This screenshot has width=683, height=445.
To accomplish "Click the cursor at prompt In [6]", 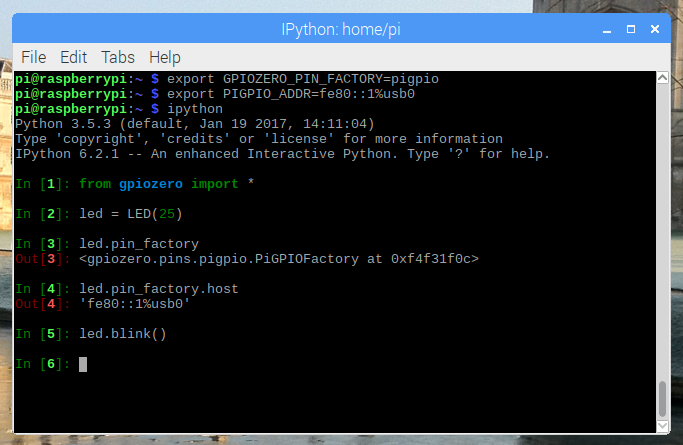I will coord(83,364).
